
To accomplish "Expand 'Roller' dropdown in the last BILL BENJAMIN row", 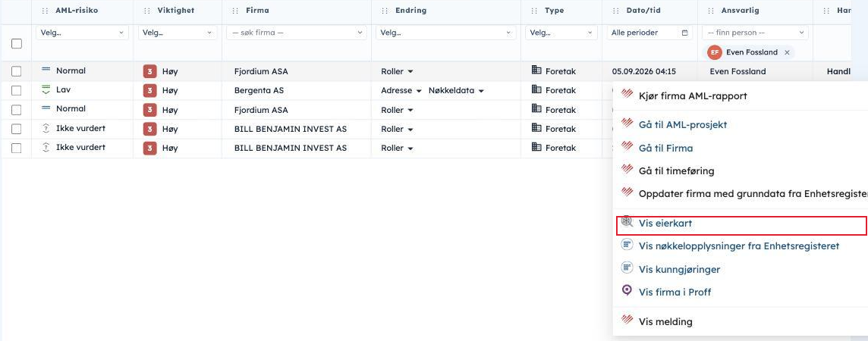I will coord(397,148).
